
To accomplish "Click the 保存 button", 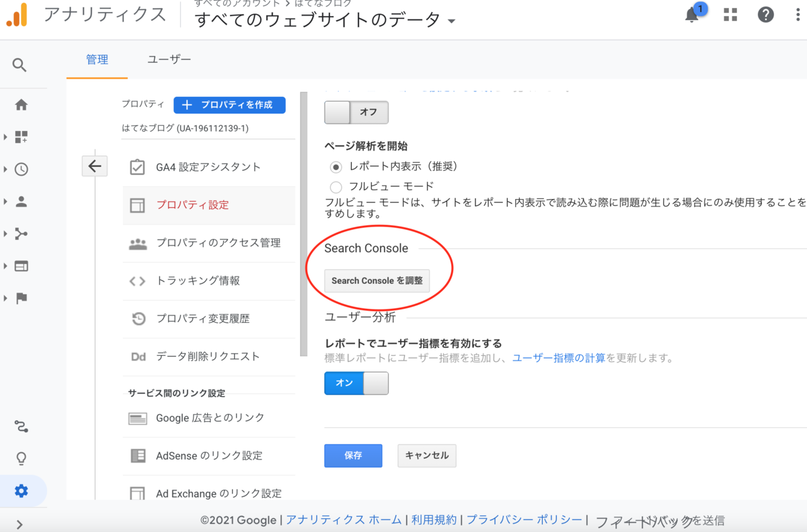I will [x=353, y=455].
